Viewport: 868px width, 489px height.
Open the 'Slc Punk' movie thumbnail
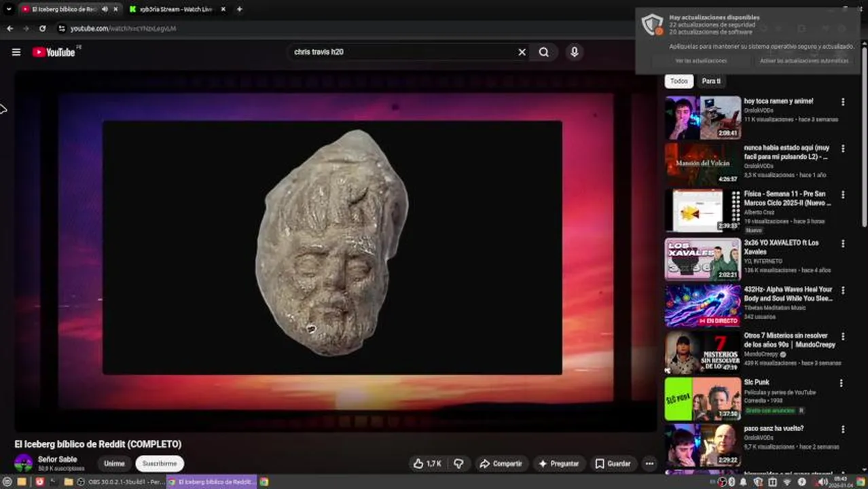[x=703, y=397]
